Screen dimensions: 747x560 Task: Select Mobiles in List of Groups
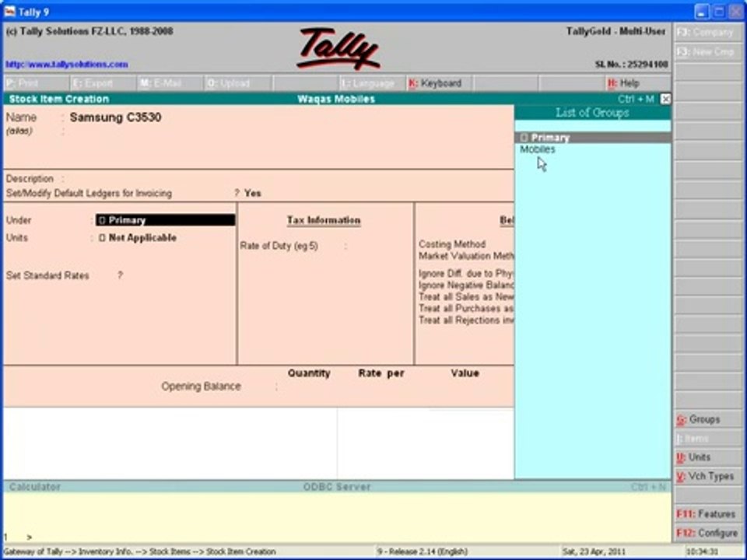[538, 149]
